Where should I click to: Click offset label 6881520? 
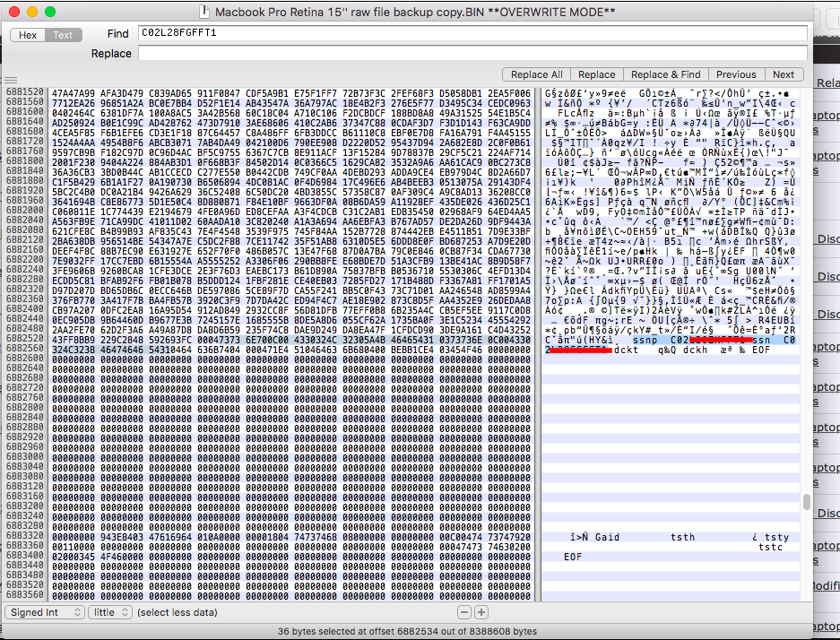click(x=25, y=93)
